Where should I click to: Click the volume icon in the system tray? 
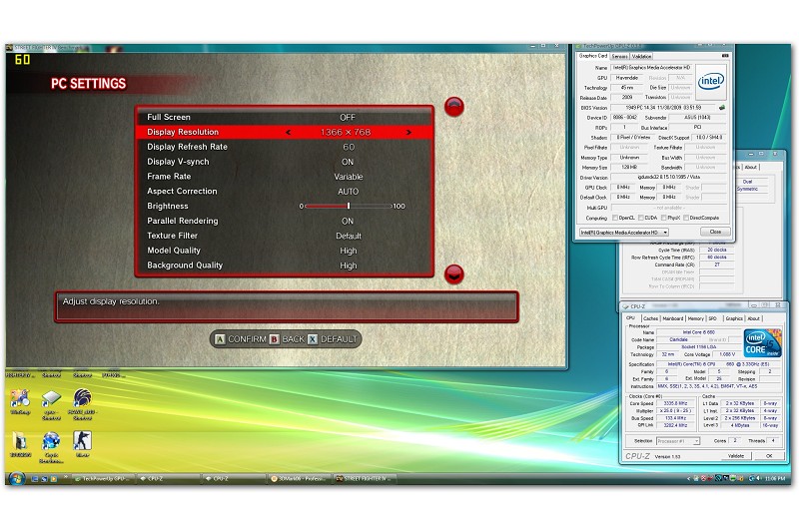pos(759,478)
